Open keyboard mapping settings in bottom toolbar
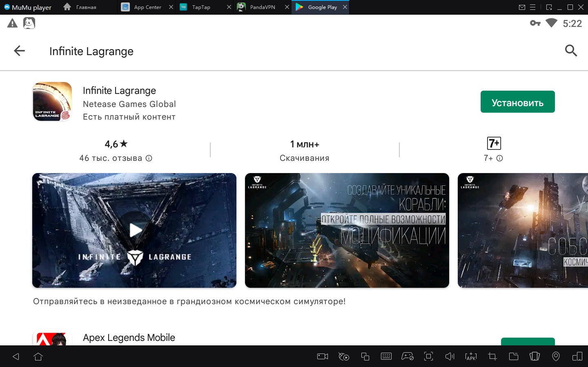 pos(386,356)
